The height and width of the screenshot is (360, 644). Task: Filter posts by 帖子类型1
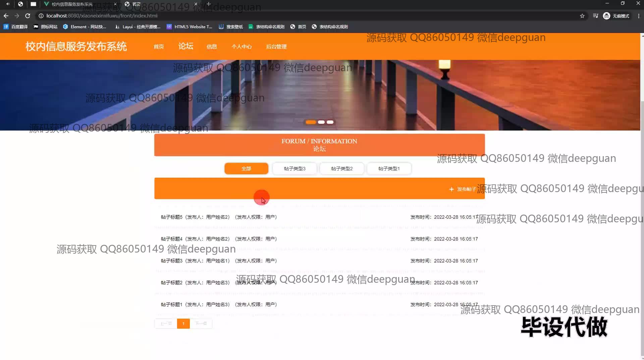389,169
